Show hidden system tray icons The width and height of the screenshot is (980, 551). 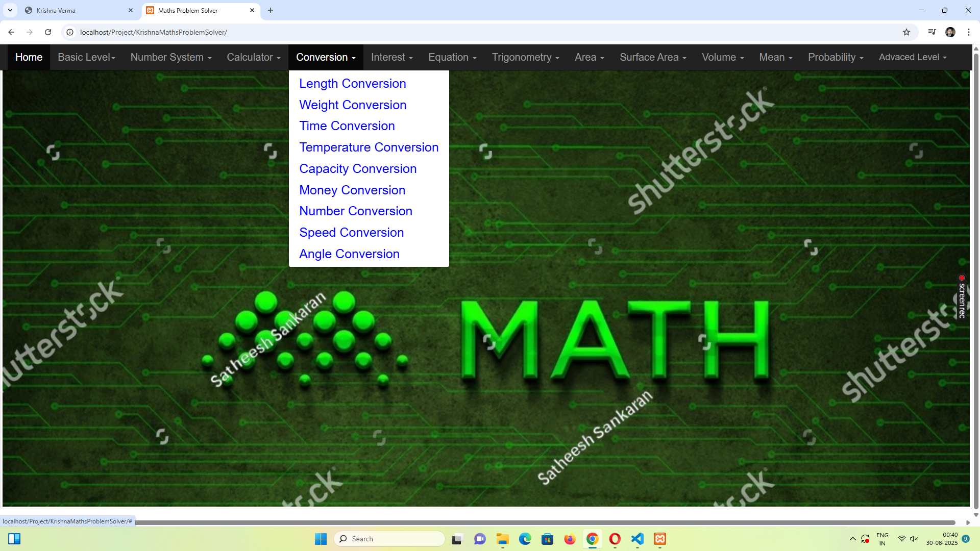click(852, 539)
